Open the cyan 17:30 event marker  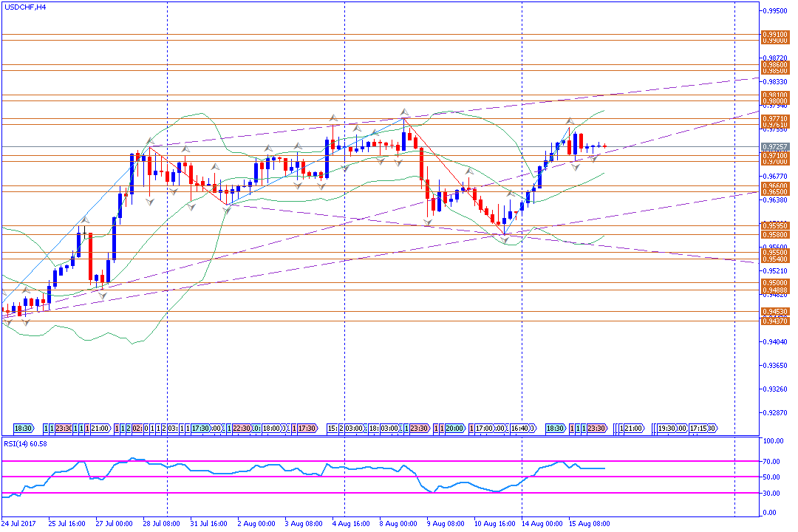point(200,428)
